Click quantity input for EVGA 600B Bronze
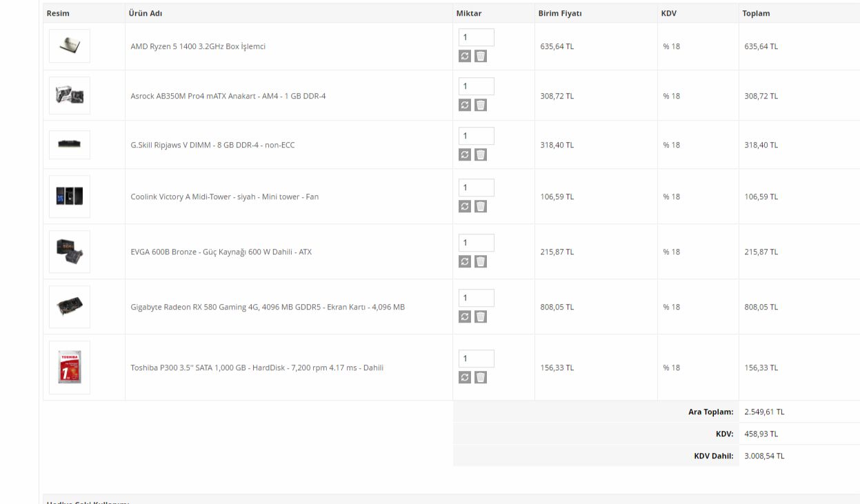 pos(476,243)
